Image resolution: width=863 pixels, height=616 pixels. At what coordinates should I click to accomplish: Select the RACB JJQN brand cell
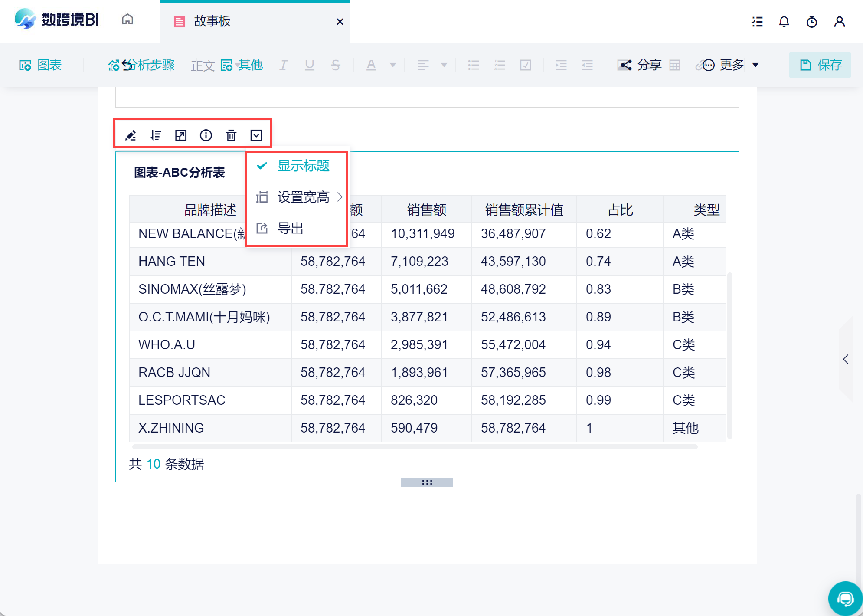coord(210,373)
